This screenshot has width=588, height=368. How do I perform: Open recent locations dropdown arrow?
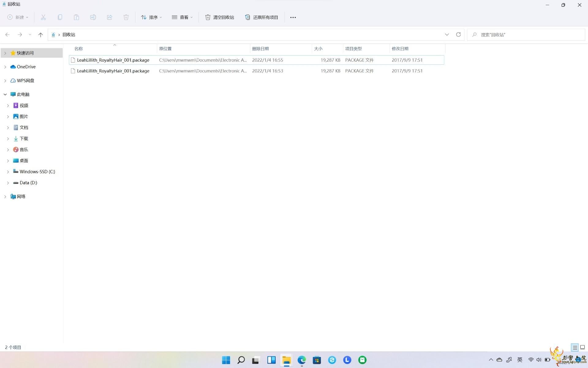click(x=30, y=35)
